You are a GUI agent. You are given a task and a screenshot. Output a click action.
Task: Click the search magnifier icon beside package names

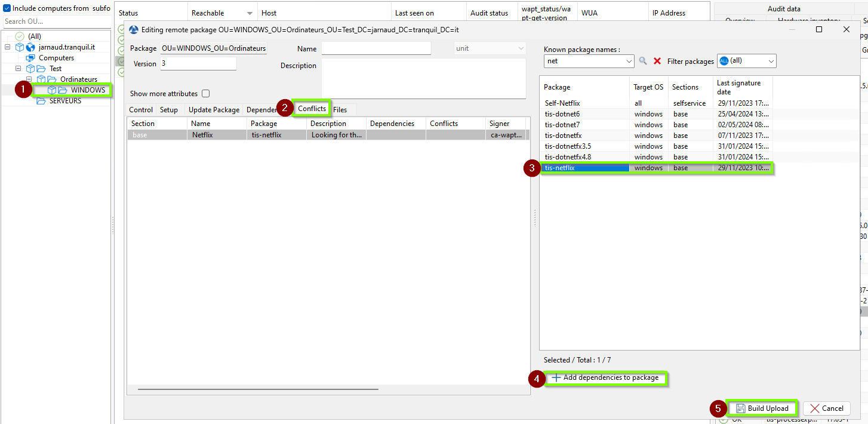coord(643,61)
